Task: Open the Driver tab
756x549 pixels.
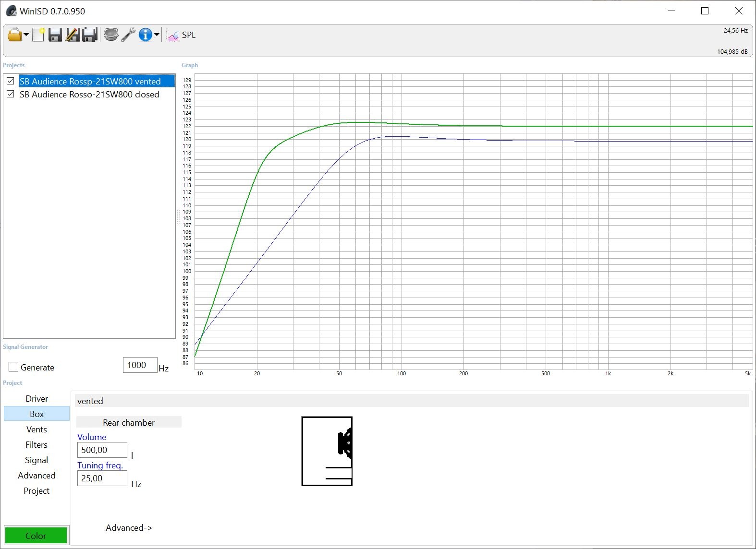Action: coord(37,398)
